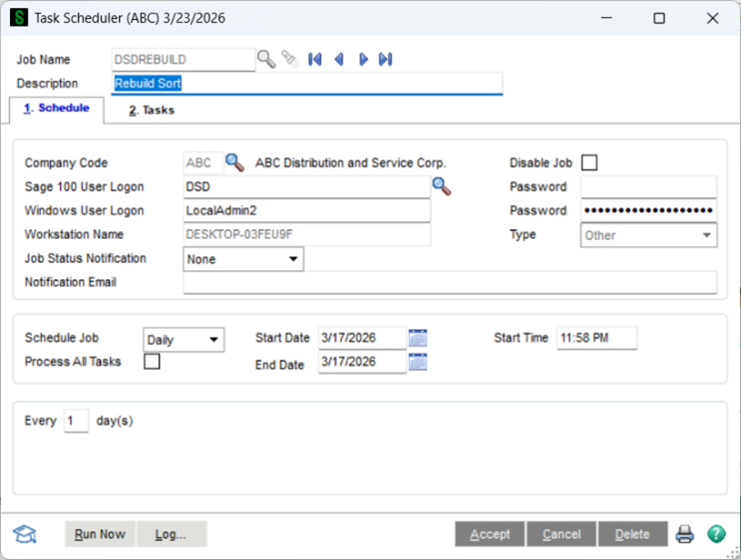Click the Workstation Name field
Screen dimensions: 741x560
click(x=307, y=235)
